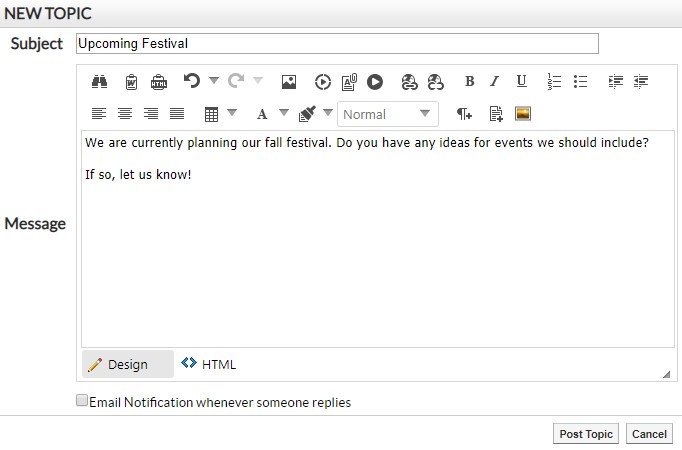Click the Post Topic button
Image resolution: width=682 pixels, height=450 pixels.
click(585, 434)
